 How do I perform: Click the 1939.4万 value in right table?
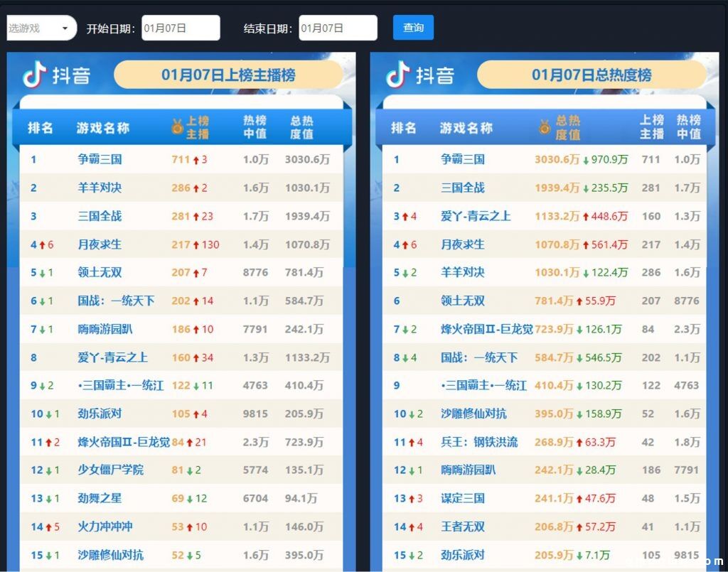coord(557,188)
